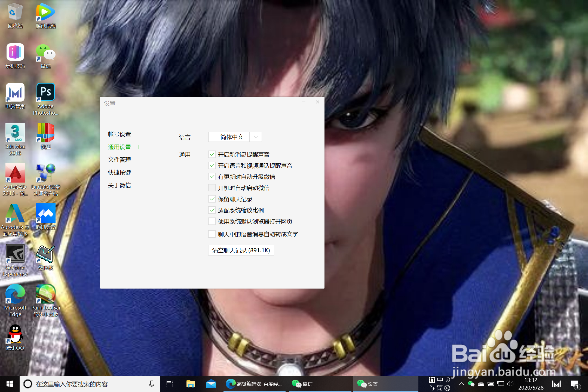Toggle IME 中 Chinese/English mode
Screen dimensions: 588x392
click(440, 380)
